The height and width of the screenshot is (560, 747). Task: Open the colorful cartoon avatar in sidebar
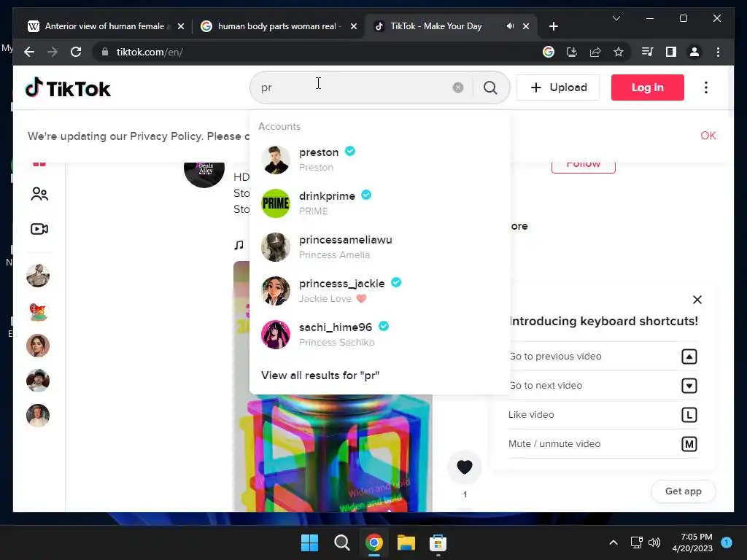click(x=38, y=311)
